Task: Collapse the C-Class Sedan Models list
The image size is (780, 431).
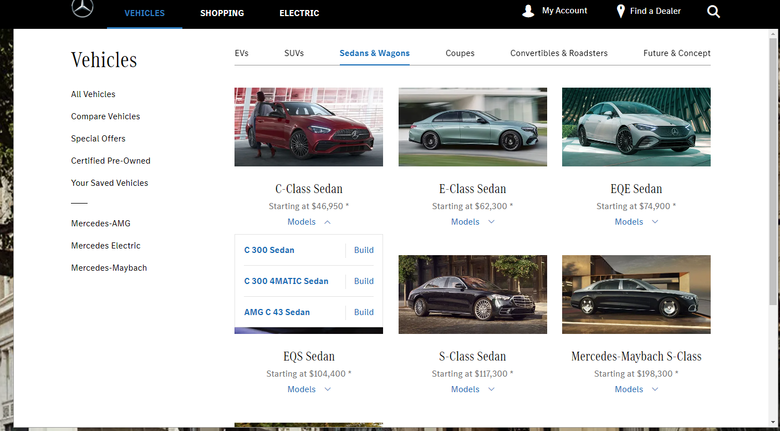Action: (308, 222)
